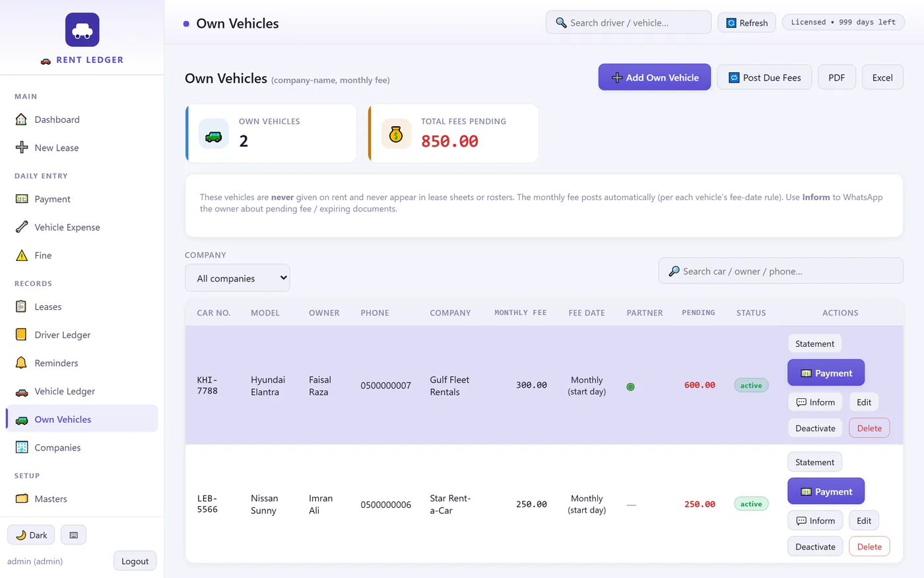The height and width of the screenshot is (578, 924).
Task: Click the active status badge for LEB-5566
Action: click(751, 504)
